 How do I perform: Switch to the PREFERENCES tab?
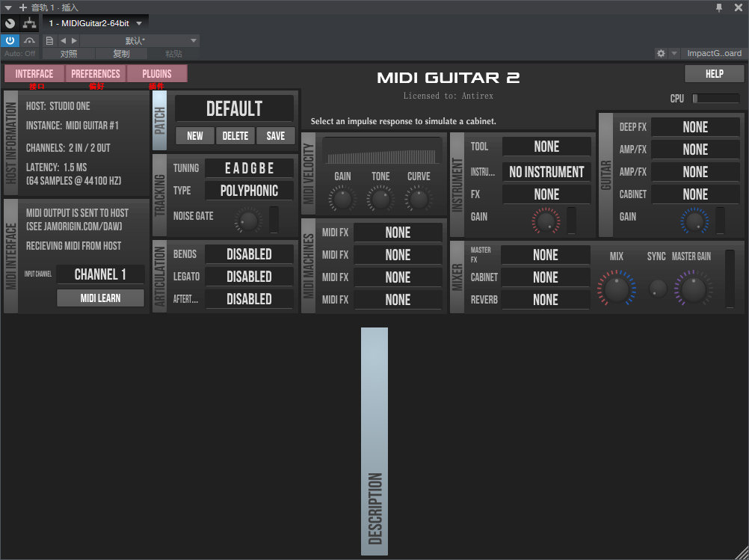96,74
